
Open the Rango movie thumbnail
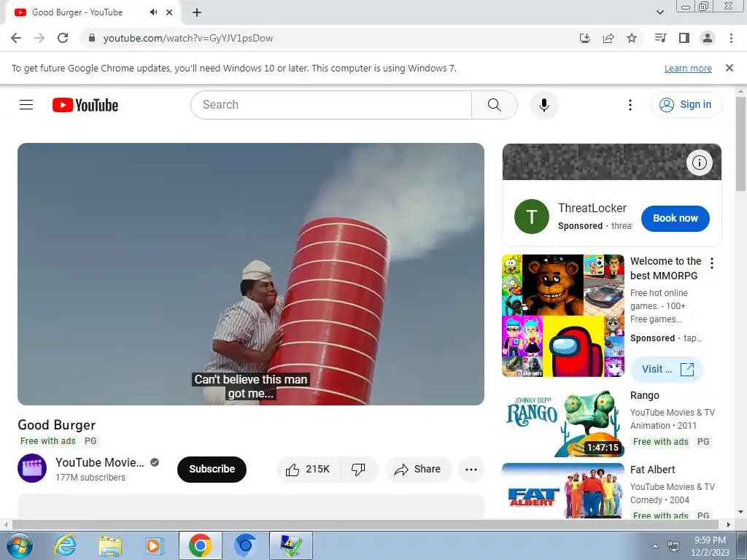pyautogui.click(x=563, y=424)
